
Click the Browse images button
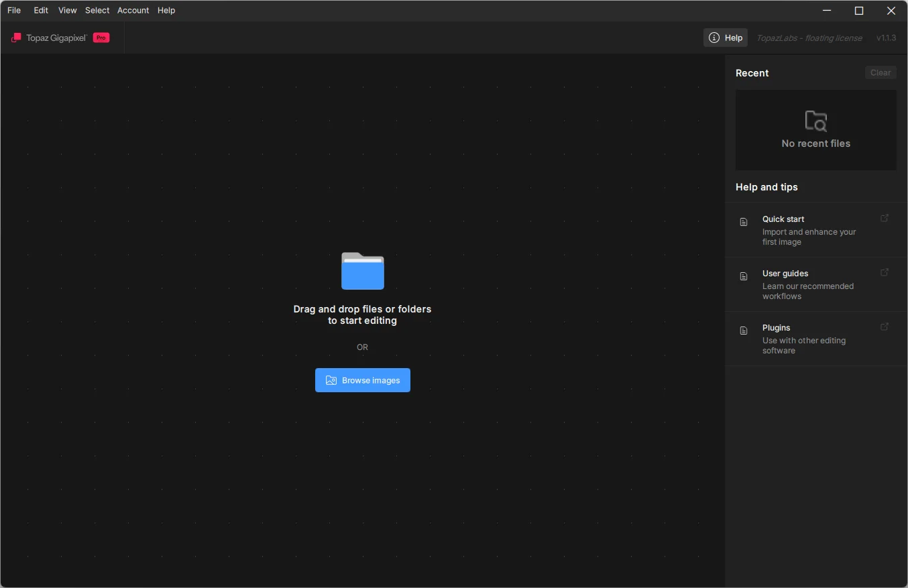point(362,380)
